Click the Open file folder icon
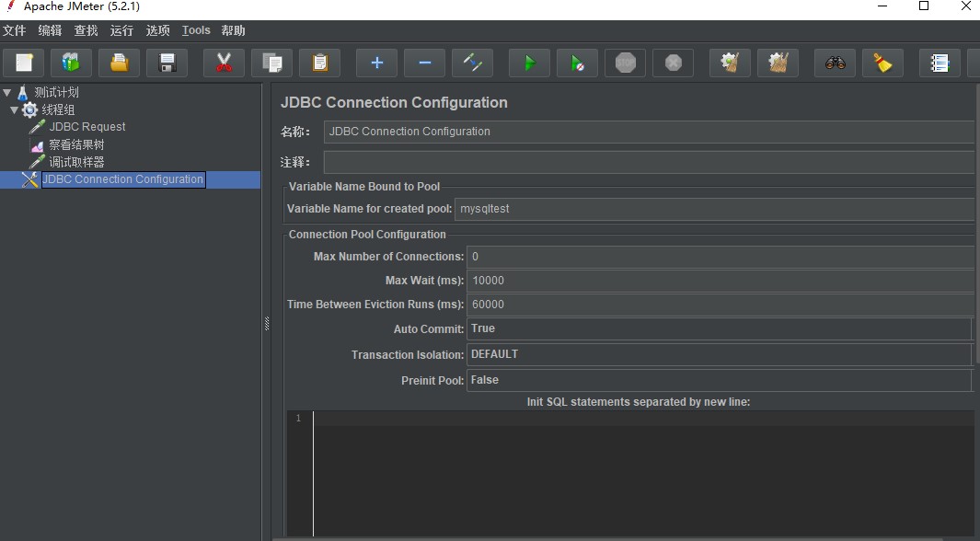 (x=120, y=63)
